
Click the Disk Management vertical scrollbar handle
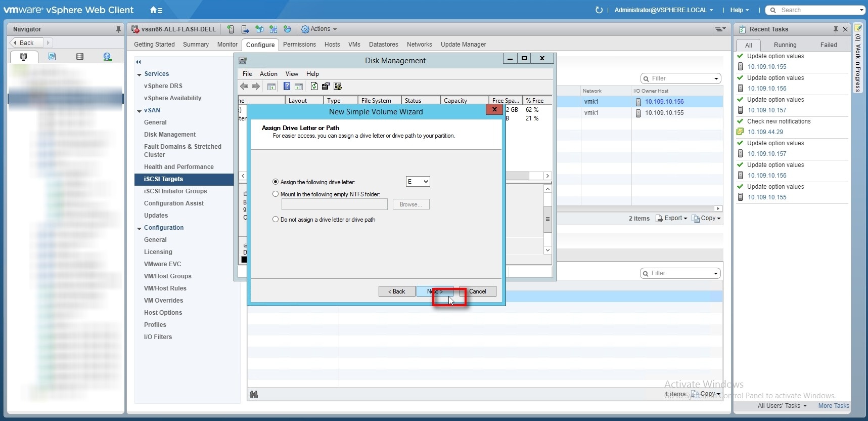[x=547, y=220]
